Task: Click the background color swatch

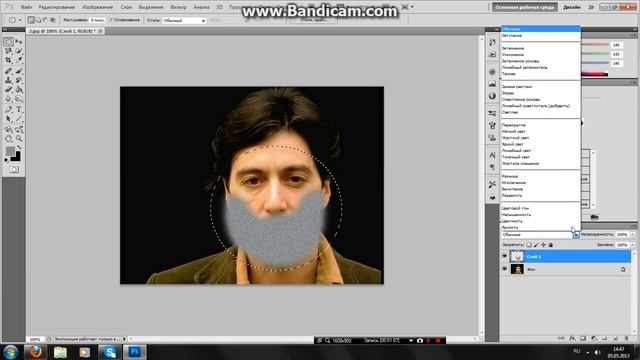Action: [16, 158]
